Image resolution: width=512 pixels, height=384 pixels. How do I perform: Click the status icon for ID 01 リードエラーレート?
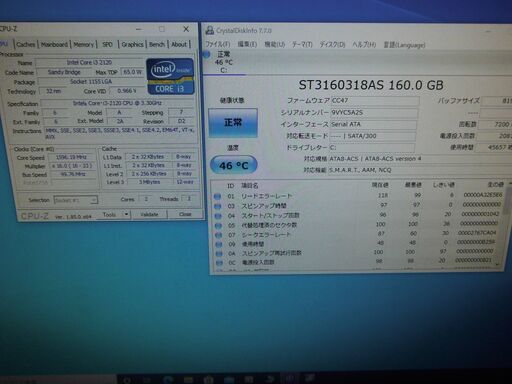[x=218, y=196]
